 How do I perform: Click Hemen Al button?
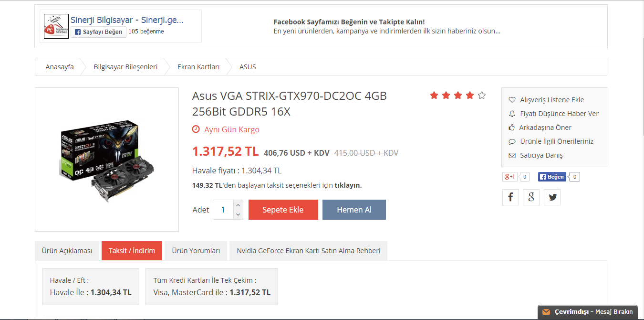[354, 210]
